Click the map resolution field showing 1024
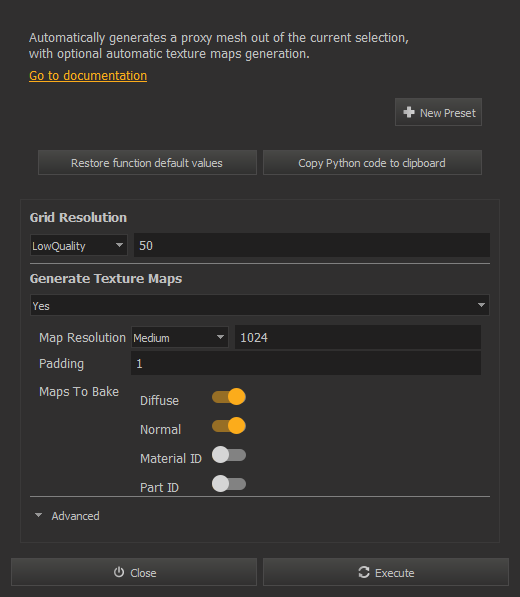The height and width of the screenshot is (597, 520). (x=358, y=337)
